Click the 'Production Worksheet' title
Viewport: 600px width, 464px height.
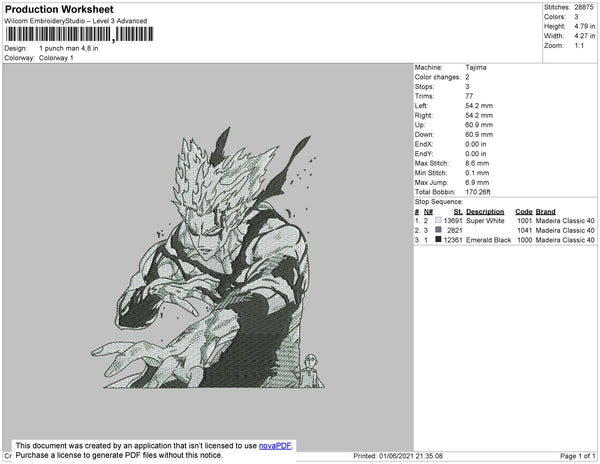coord(59,9)
